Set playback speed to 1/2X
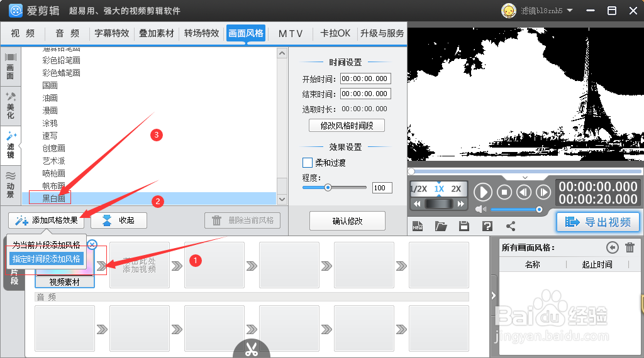The height and width of the screenshot is (358, 644). 418,189
